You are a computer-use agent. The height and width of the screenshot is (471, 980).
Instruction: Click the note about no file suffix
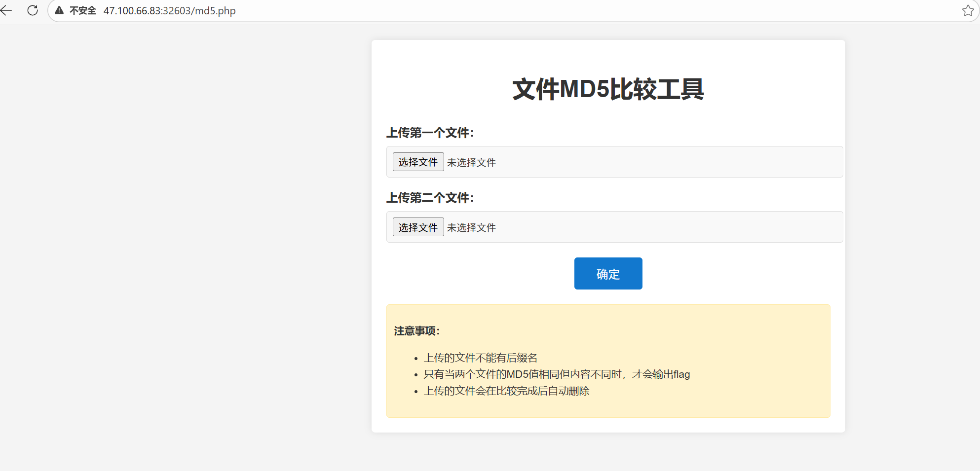pos(480,358)
